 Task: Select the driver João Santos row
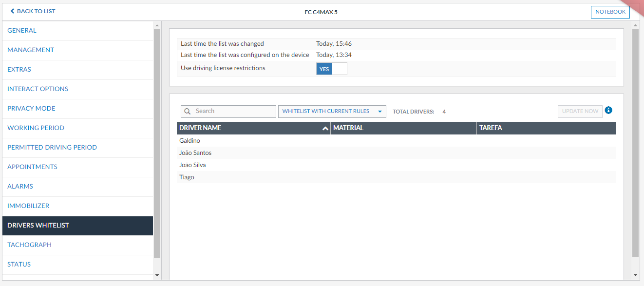(x=195, y=153)
